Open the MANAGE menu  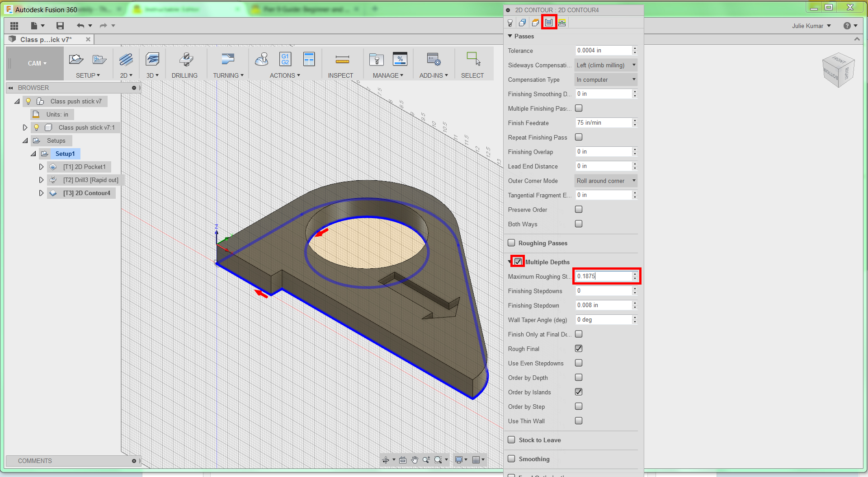[x=388, y=75]
